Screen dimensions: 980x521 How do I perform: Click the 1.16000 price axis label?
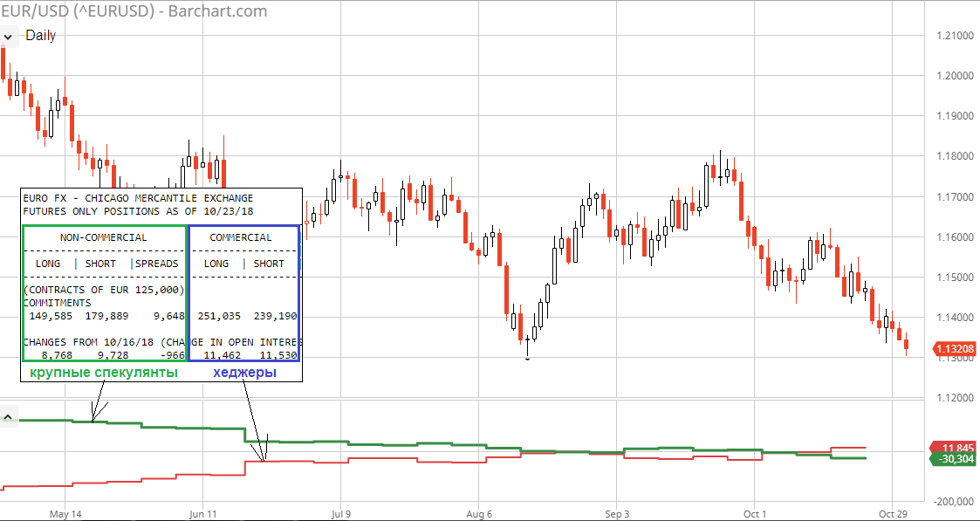pos(955,237)
